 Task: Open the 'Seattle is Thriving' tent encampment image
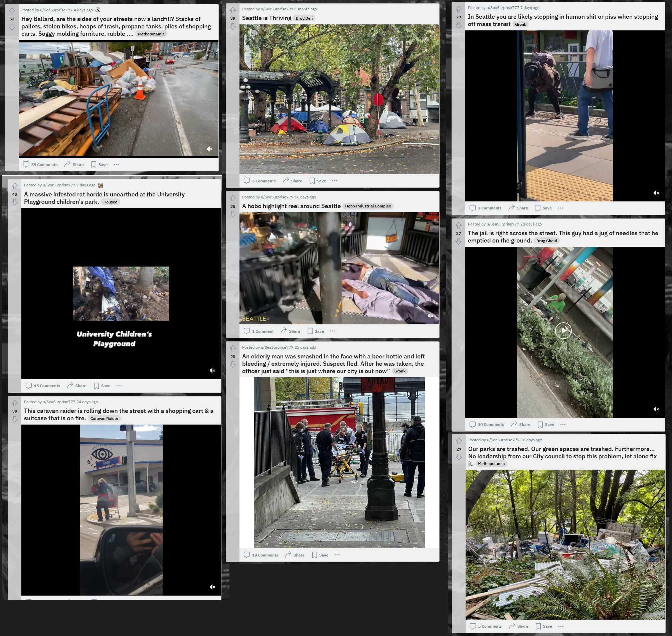(x=339, y=99)
